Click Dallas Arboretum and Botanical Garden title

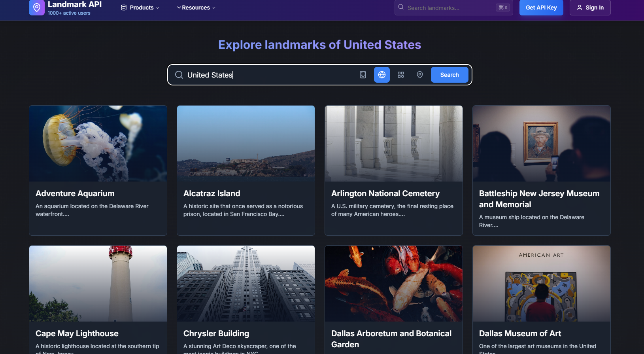tap(391, 339)
